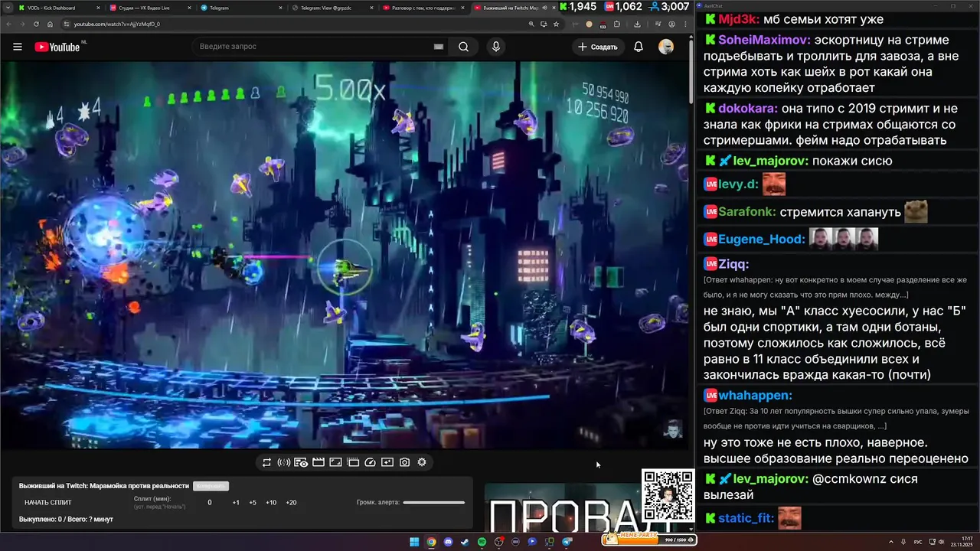Open the gear settings in video toolbar
This screenshot has width=980, height=551.
point(422,462)
